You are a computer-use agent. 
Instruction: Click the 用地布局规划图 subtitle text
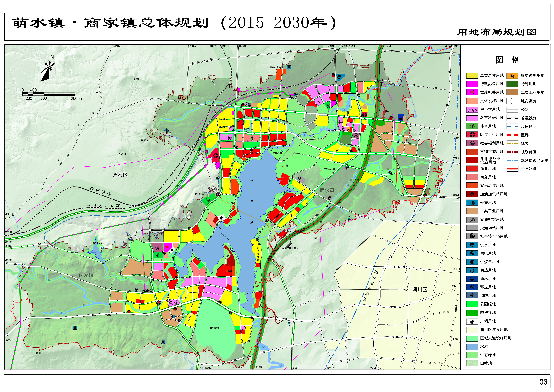[x=497, y=32]
